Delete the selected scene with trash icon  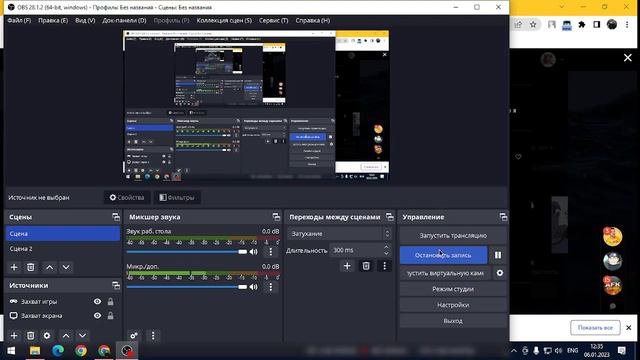coord(31,267)
